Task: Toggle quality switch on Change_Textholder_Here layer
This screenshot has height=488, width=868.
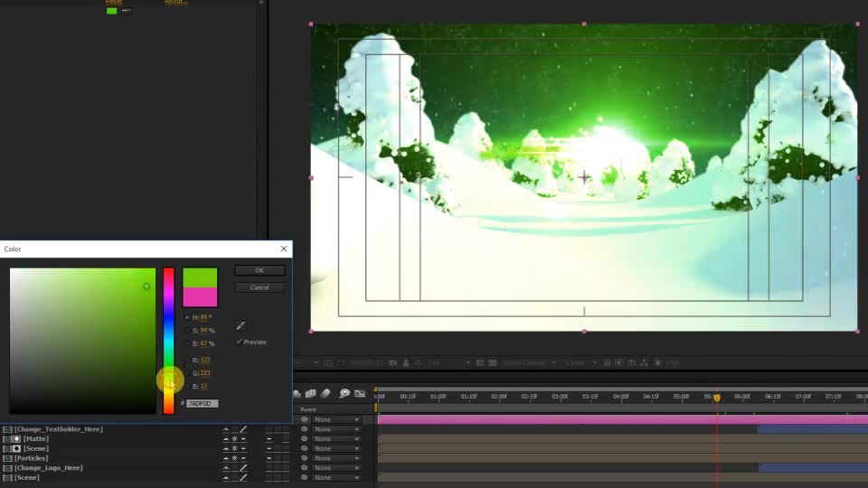Action: 243,429
